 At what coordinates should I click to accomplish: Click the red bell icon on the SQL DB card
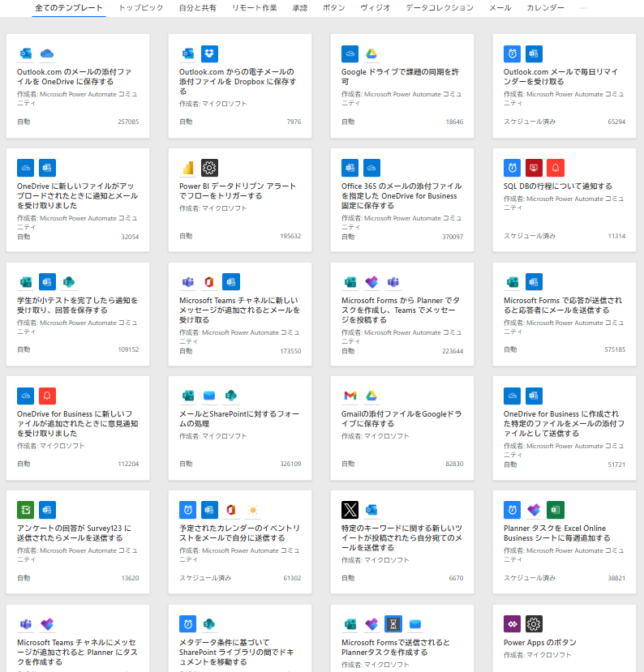tap(556, 168)
